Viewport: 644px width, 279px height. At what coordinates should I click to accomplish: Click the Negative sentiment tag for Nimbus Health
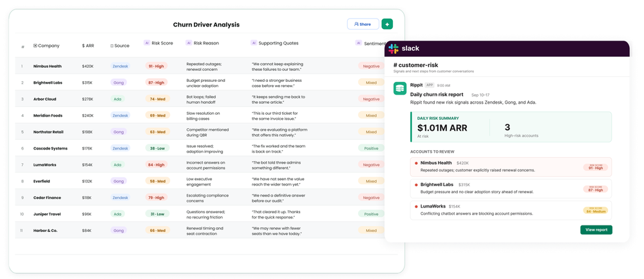click(x=371, y=66)
